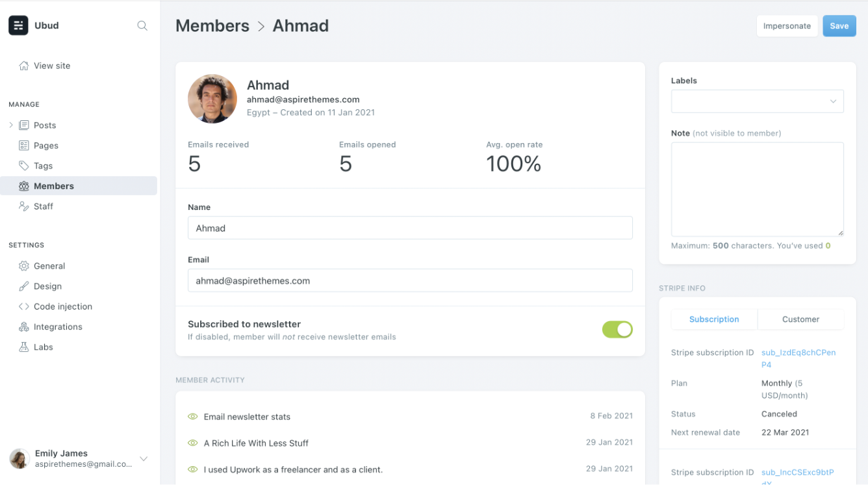The height and width of the screenshot is (487, 868).
Task: Click the Staff icon in sidebar
Action: pyautogui.click(x=24, y=206)
